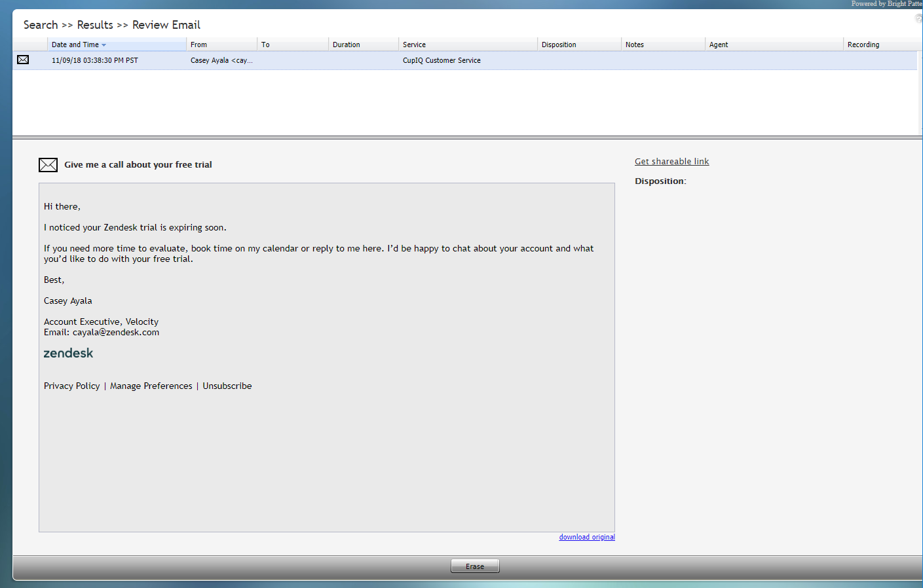Click the subject Give me a call about your free trial
Screen dimensions: 923x588
coord(138,165)
